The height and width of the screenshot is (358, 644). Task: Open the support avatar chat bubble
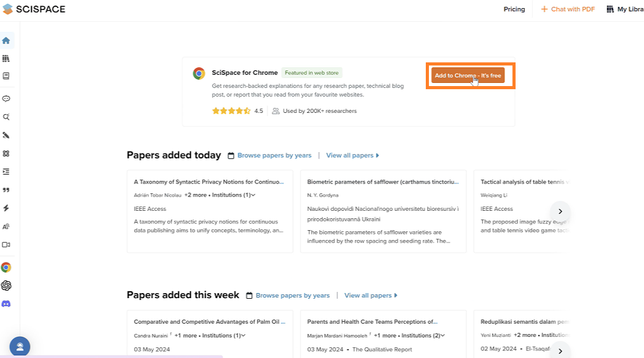[x=20, y=347]
